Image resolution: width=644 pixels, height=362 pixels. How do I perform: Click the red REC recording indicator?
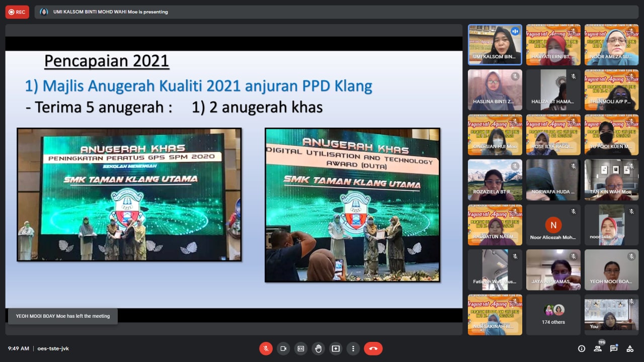(17, 12)
